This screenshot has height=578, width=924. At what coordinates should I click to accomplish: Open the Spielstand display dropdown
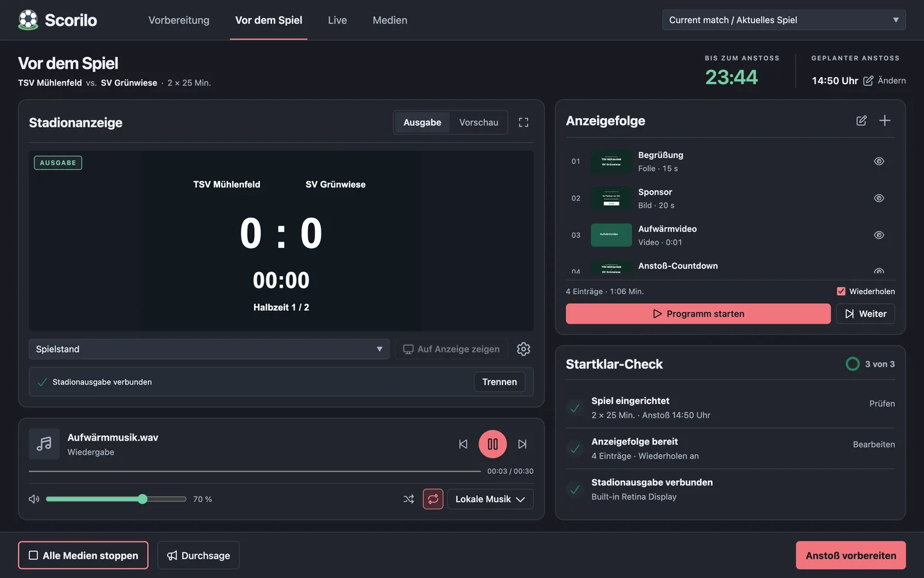(209, 349)
